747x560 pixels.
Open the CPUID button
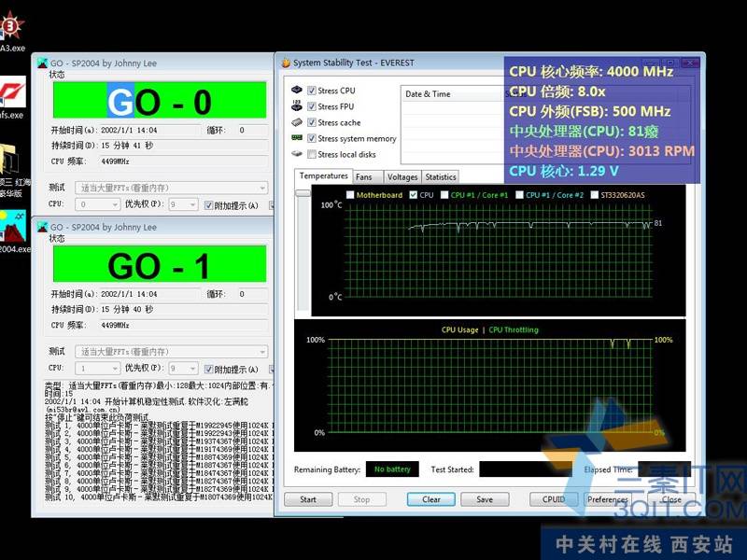pyautogui.click(x=554, y=499)
